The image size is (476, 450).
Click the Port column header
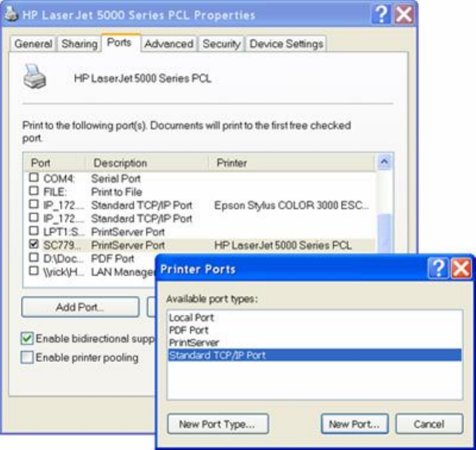(x=55, y=163)
